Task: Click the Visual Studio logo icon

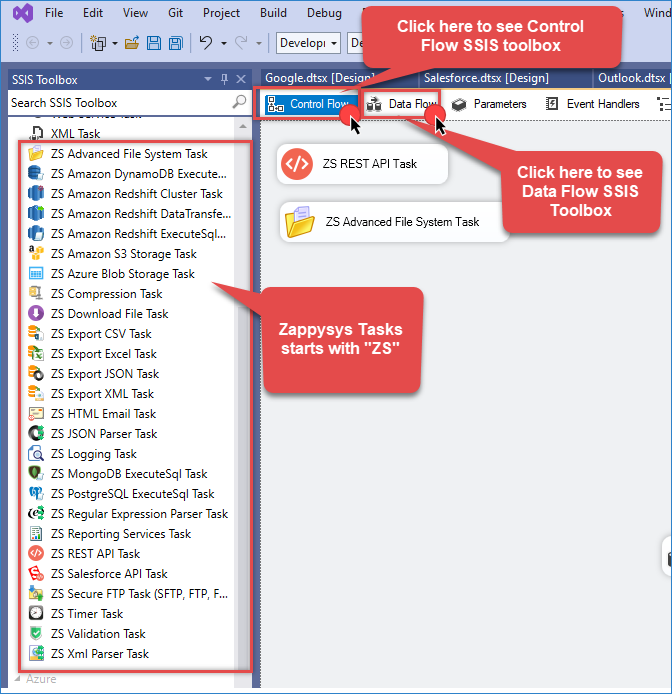Action: click(23, 13)
